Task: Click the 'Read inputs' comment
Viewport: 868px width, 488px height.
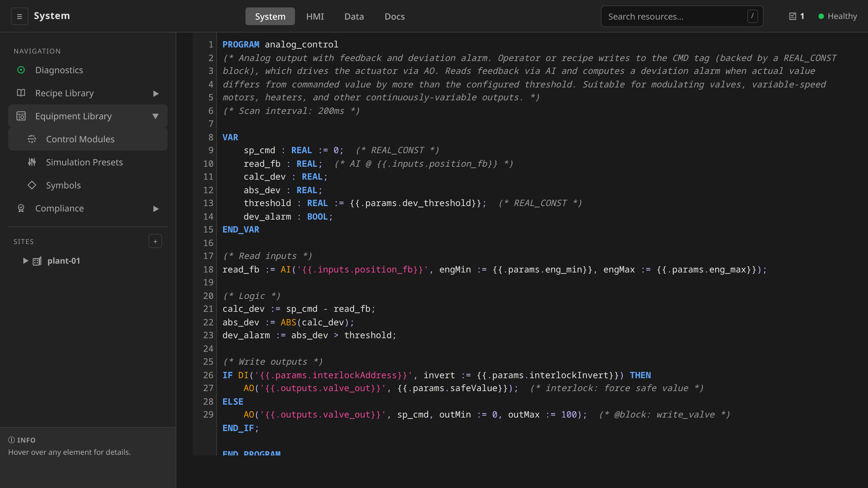Action: click(x=267, y=256)
